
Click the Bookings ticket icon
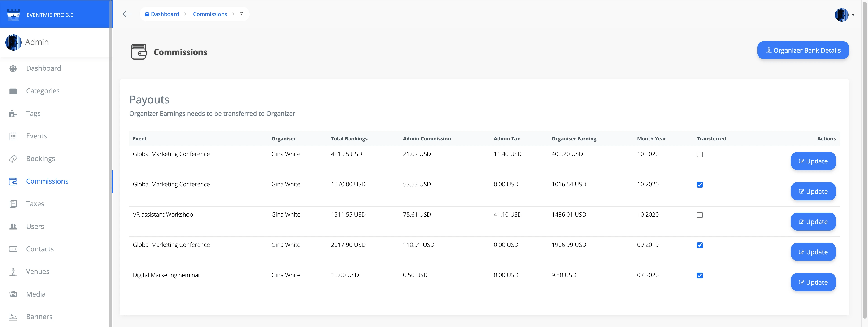tap(13, 159)
